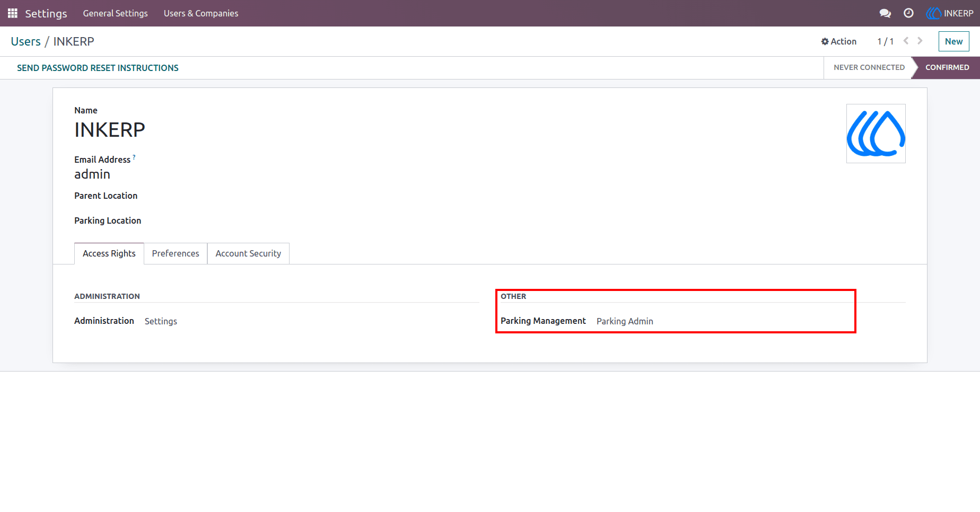980x512 pixels.
Task: Click Parking Management label
Action: [543, 321]
